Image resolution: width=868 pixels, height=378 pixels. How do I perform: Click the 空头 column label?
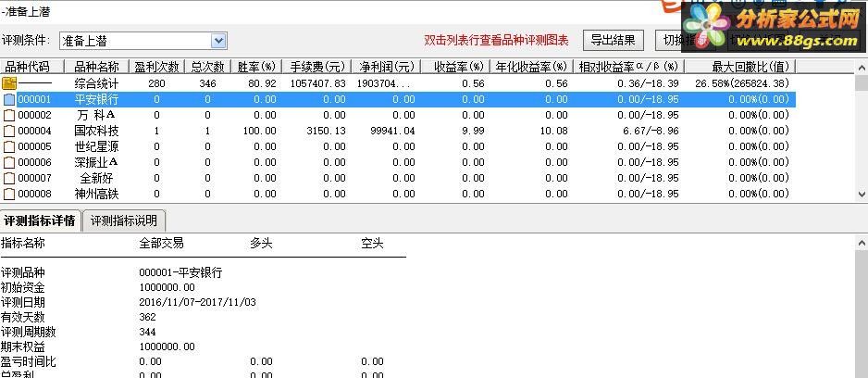point(372,244)
